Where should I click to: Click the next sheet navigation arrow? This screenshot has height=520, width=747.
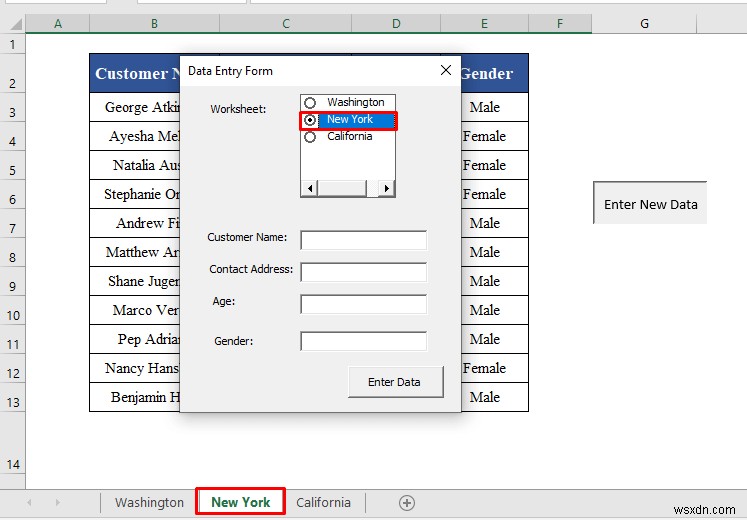58,503
